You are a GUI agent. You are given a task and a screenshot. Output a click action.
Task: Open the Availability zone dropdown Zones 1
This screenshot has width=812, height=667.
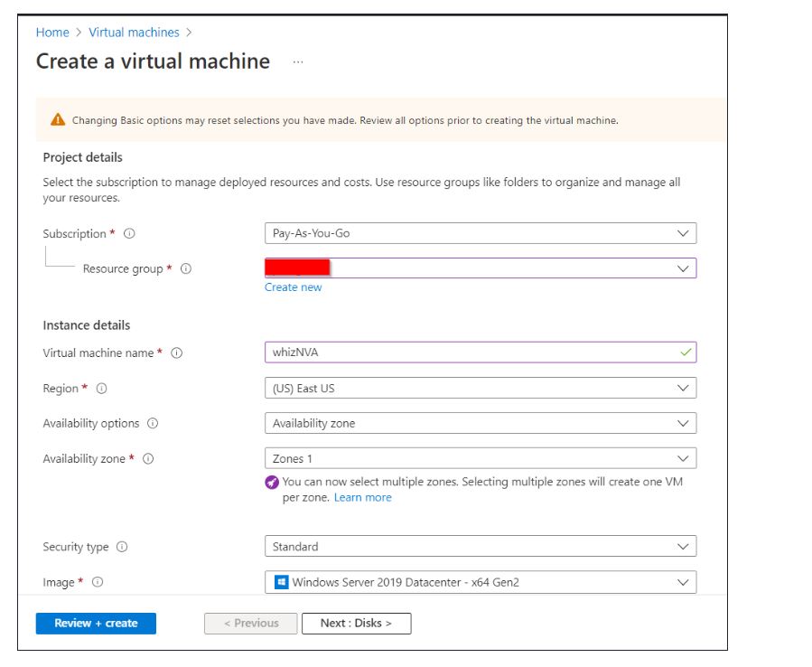tap(481, 458)
